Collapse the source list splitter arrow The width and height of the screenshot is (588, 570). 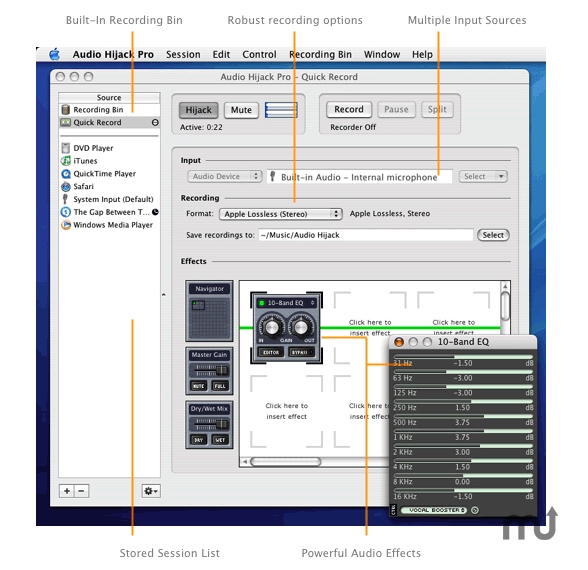[164, 295]
